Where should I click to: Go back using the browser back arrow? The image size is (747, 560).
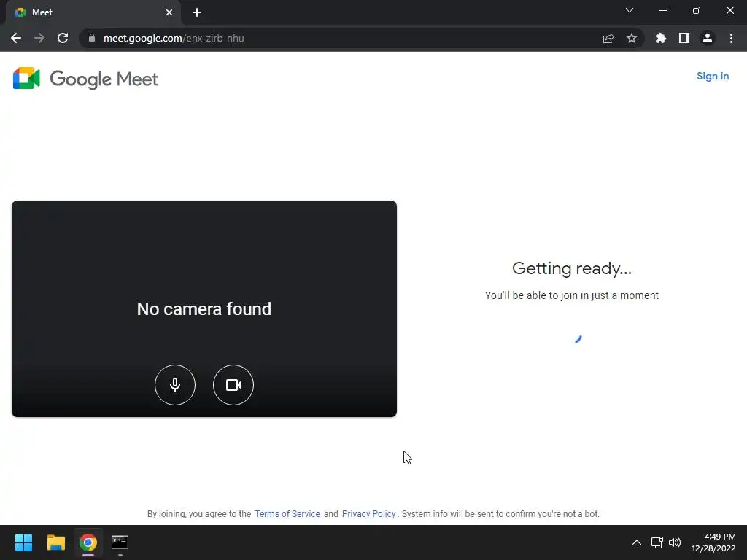16,38
